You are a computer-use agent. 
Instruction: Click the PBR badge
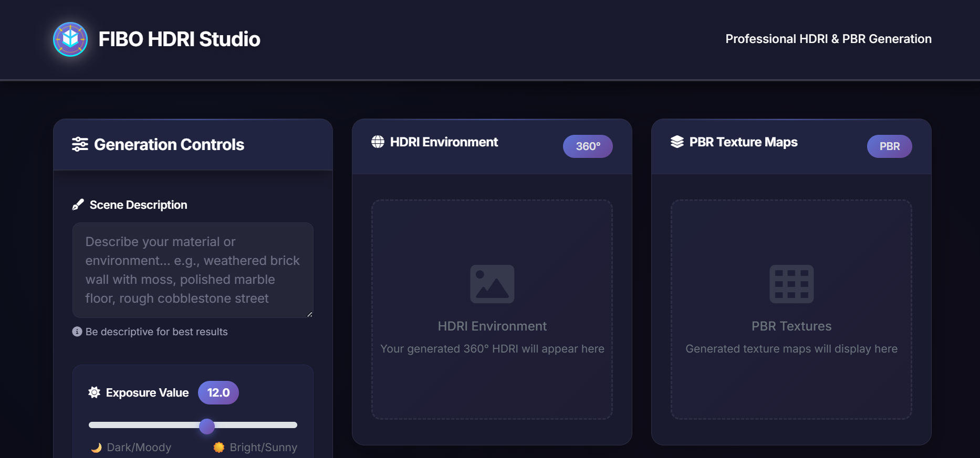[889, 146]
